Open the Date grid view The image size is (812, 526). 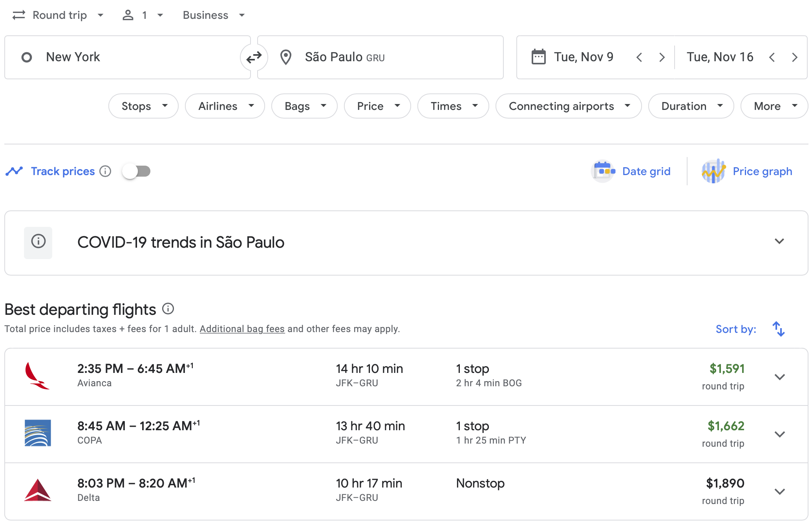click(x=631, y=171)
